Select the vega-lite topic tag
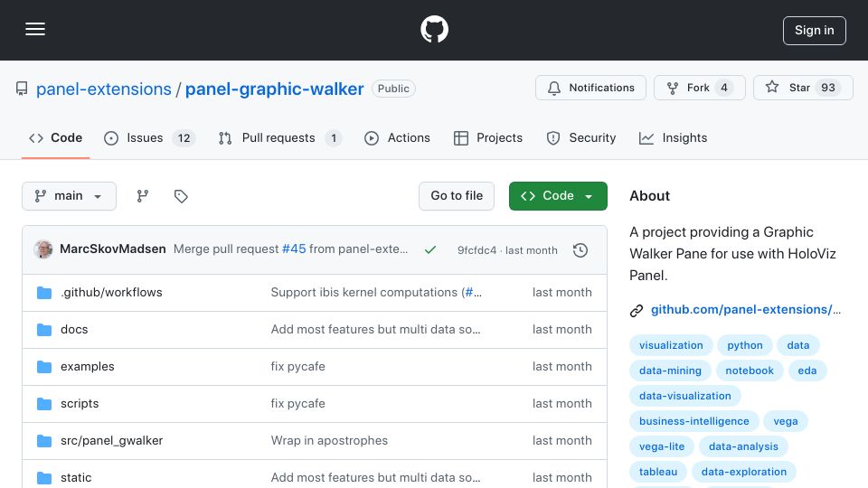 point(662,446)
